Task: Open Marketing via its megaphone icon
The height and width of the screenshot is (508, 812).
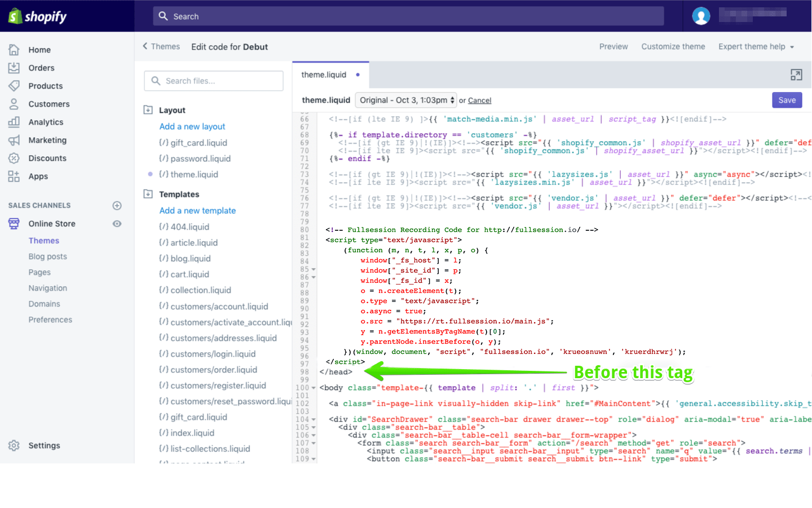Action: (x=14, y=140)
